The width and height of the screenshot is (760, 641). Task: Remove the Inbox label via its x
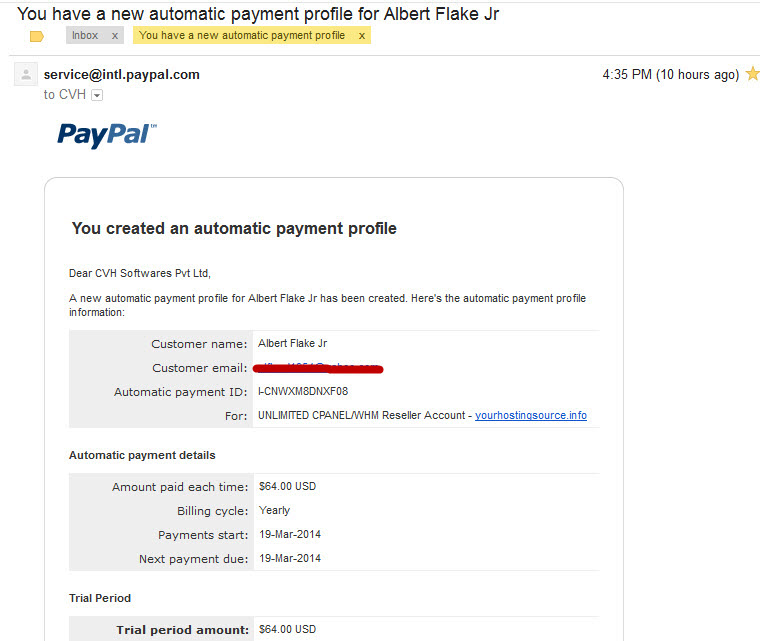pyautogui.click(x=115, y=36)
